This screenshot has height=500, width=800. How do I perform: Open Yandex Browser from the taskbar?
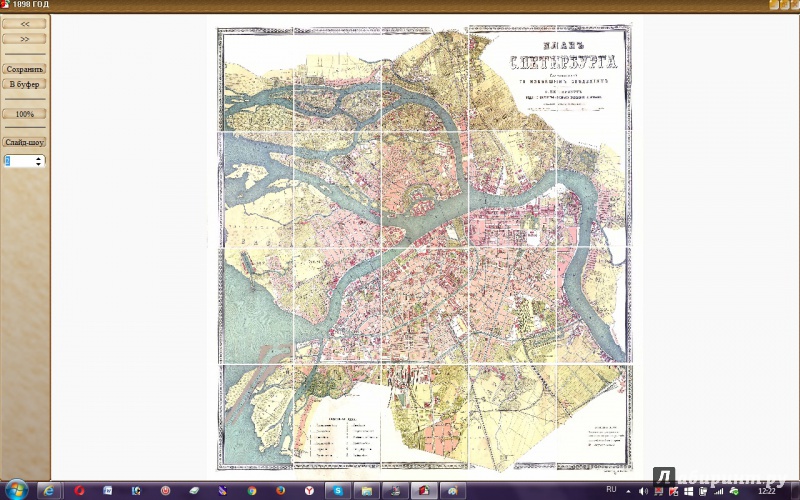coord(309,491)
